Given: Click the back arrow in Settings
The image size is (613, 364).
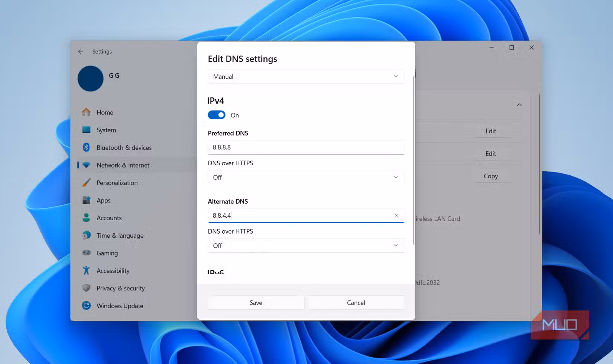Looking at the screenshot, I should pos(80,52).
